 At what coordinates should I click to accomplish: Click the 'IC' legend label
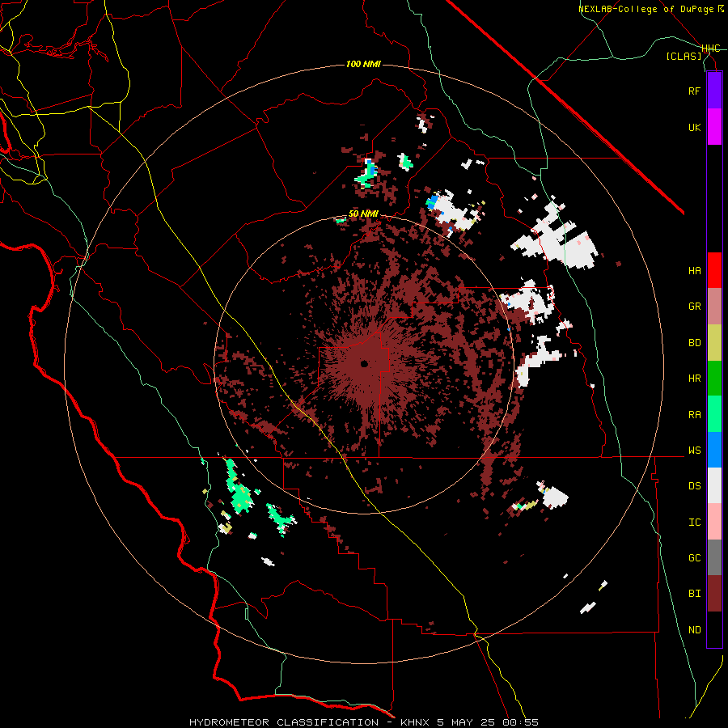tap(694, 522)
